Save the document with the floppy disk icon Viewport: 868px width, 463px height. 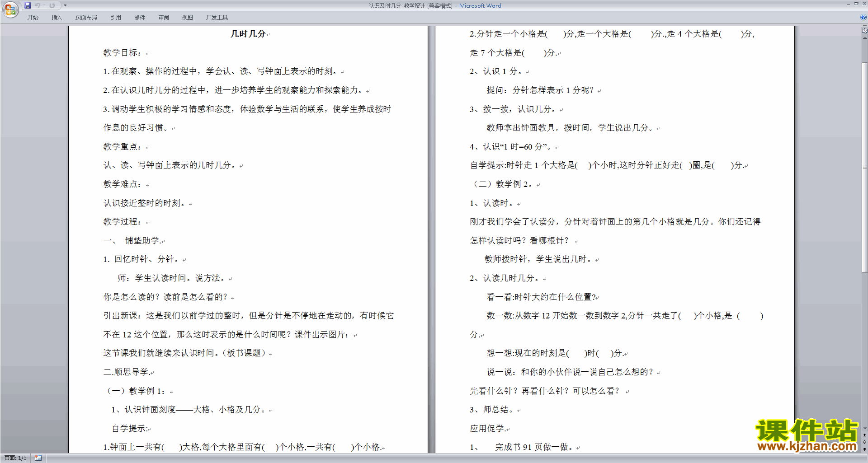tap(28, 5)
